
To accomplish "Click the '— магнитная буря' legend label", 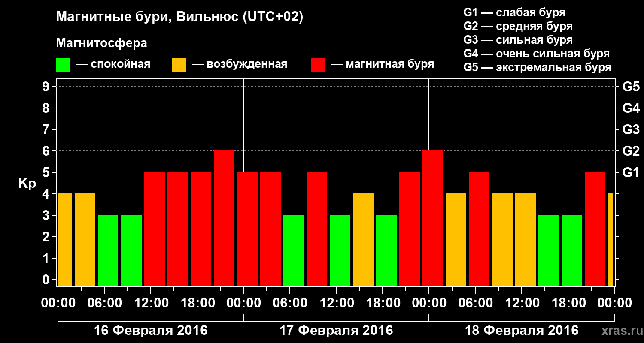I will (x=383, y=65).
